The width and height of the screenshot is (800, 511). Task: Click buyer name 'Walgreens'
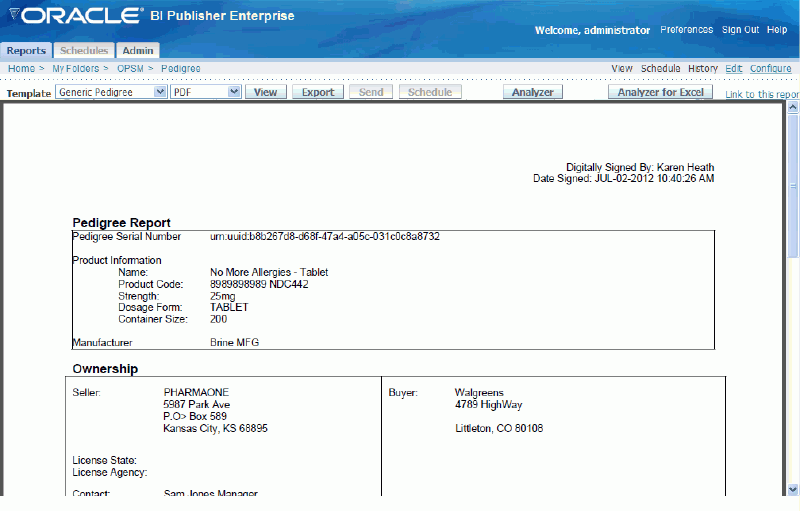tap(479, 392)
